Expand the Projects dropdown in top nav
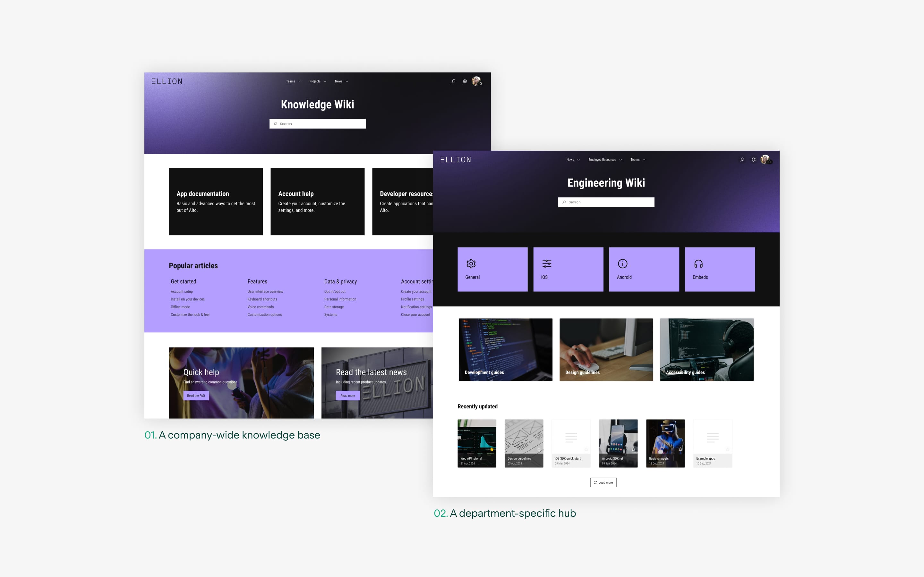Image resolution: width=924 pixels, height=577 pixels. pos(327,81)
